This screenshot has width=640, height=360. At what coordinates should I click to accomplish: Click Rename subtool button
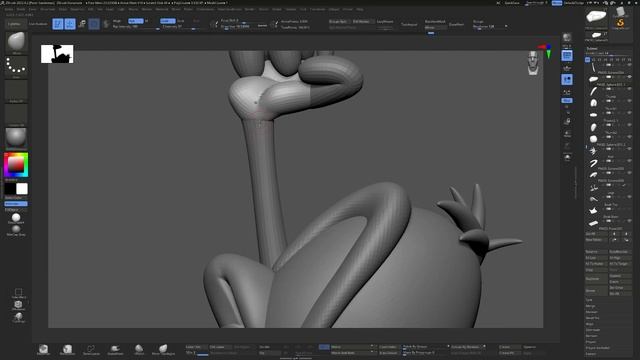click(596, 252)
